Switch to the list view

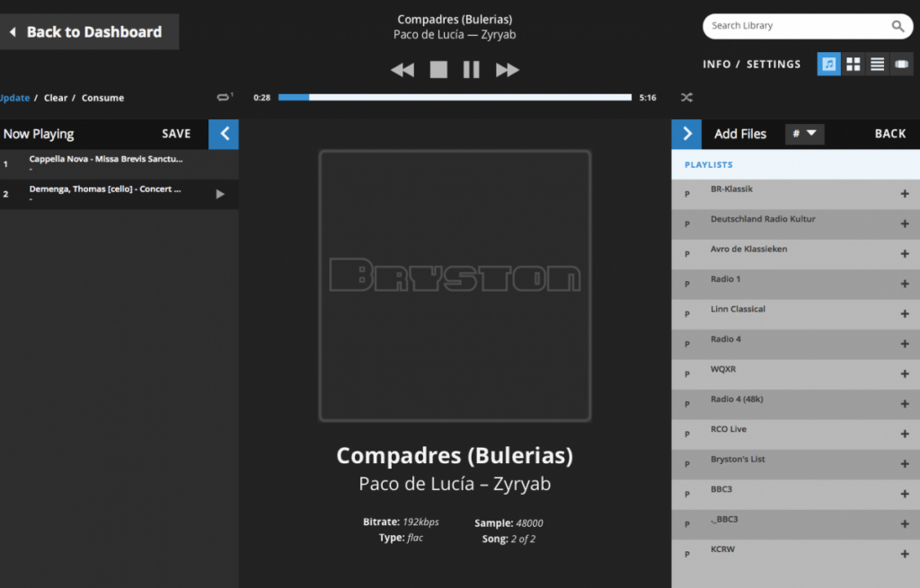click(x=877, y=64)
